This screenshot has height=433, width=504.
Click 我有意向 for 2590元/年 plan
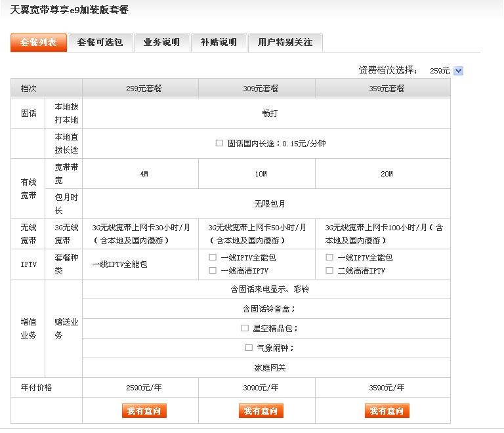pyautogui.click(x=144, y=411)
